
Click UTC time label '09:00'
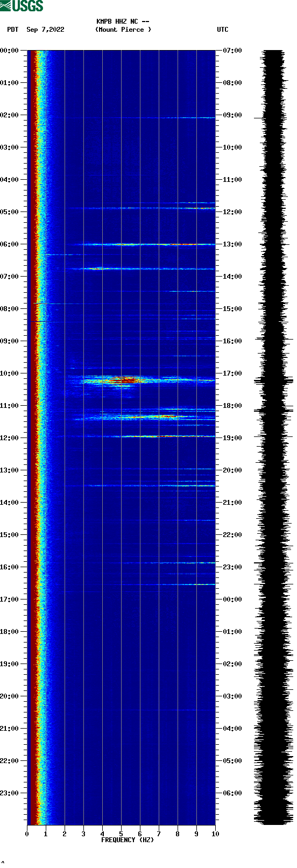pyautogui.click(x=232, y=115)
